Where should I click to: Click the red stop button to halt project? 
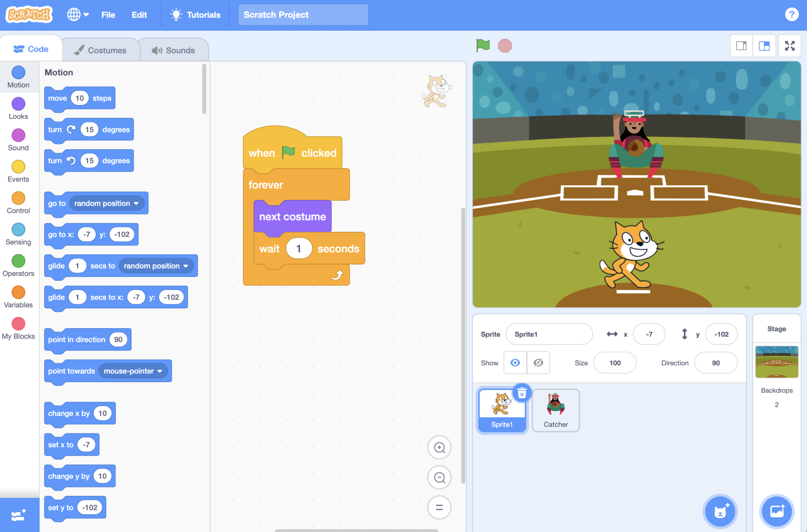coord(506,45)
